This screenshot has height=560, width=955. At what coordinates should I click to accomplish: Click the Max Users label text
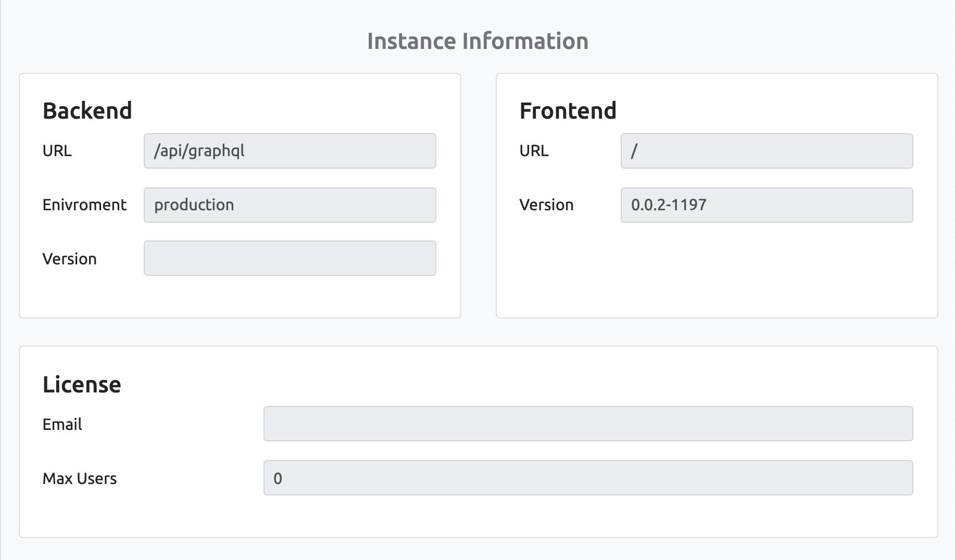[79, 478]
